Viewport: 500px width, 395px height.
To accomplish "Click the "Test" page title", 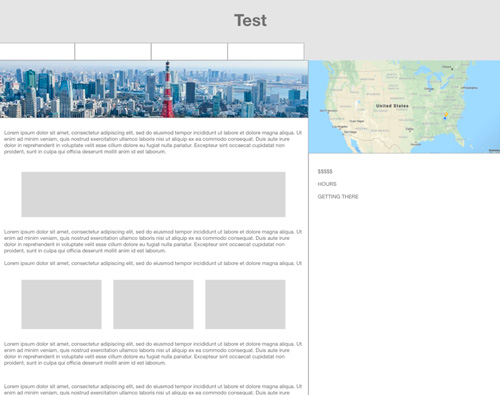I will [x=250, y=20].
